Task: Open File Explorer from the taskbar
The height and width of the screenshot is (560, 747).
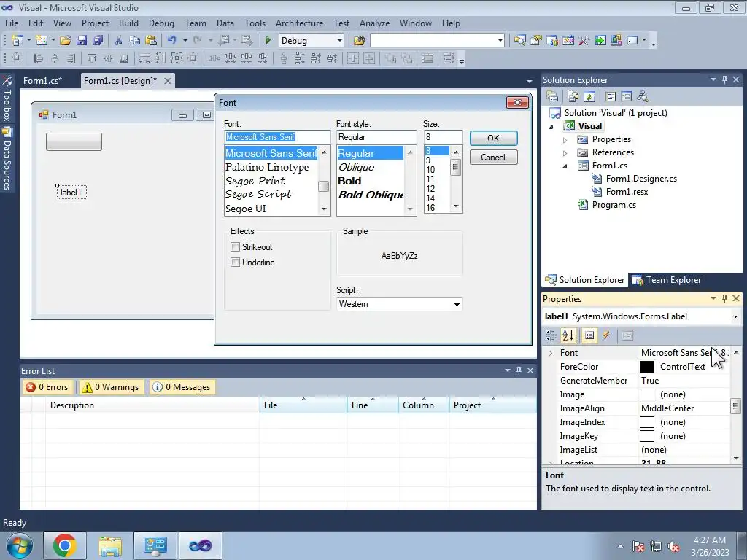Action: (110, 545)
